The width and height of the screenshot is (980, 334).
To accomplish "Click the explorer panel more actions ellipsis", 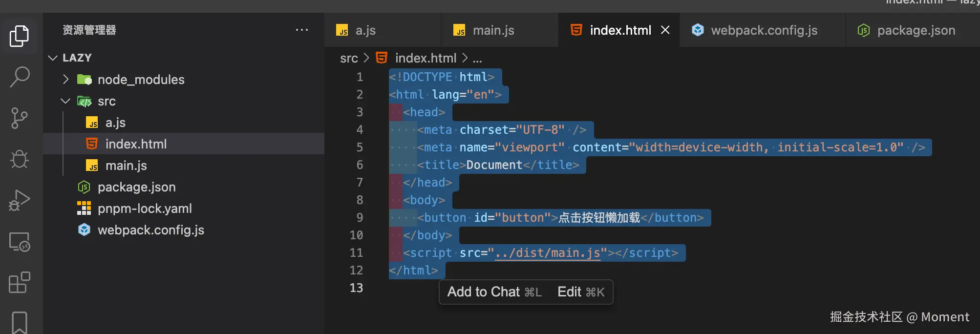I will [x=302, y=30].
